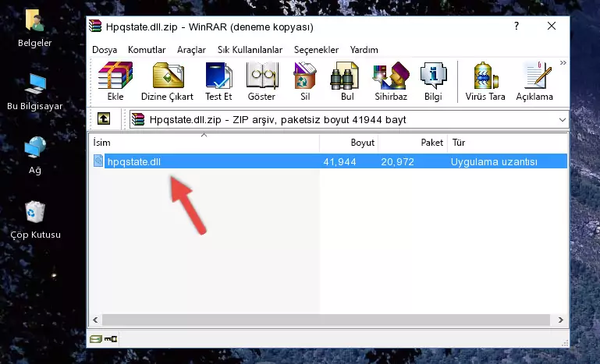The image size is (600, 364).
Task: Click the horizontal scrollbar right arrow
Action: click(x=560, y=320)
